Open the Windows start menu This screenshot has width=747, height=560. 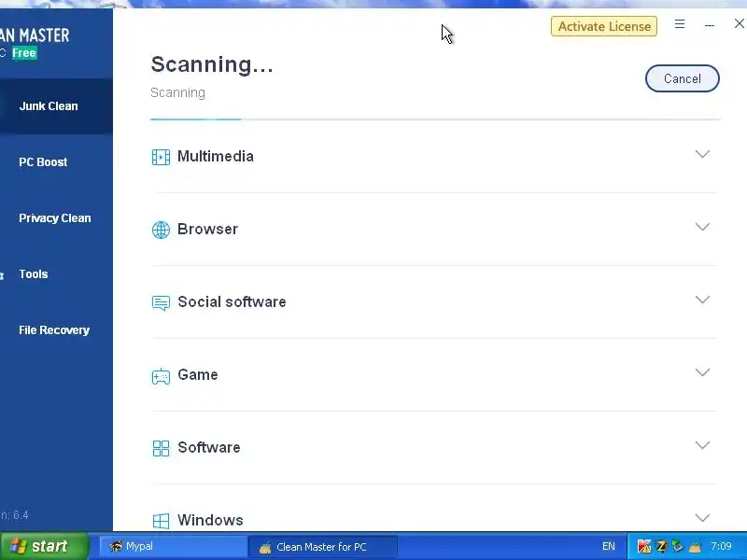point(44,546)
